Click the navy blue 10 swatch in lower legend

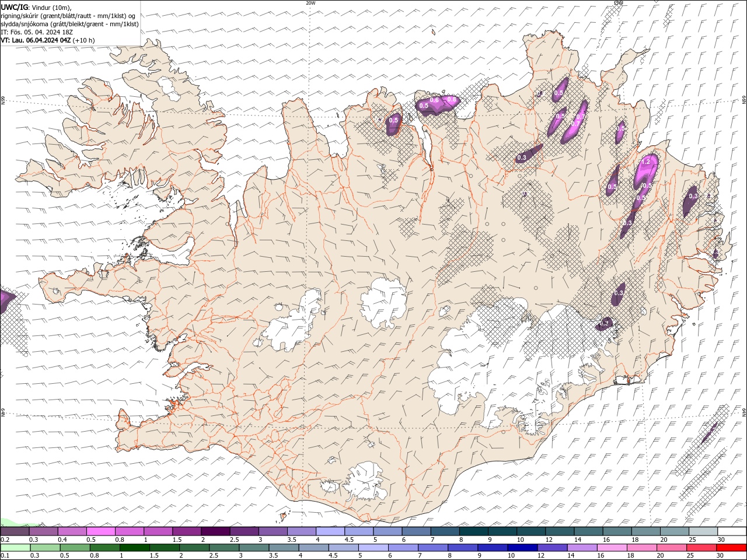[x=523, y=548]
